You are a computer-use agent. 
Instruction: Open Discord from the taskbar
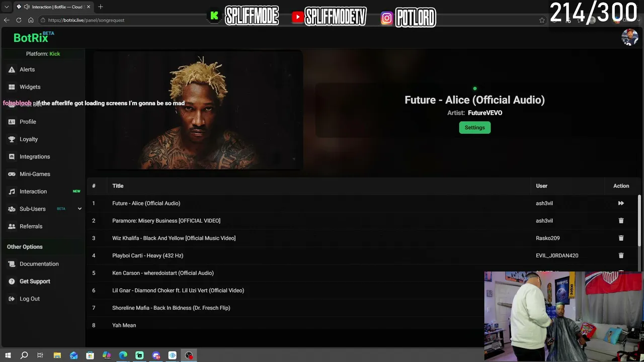click(x=156, y=355)
